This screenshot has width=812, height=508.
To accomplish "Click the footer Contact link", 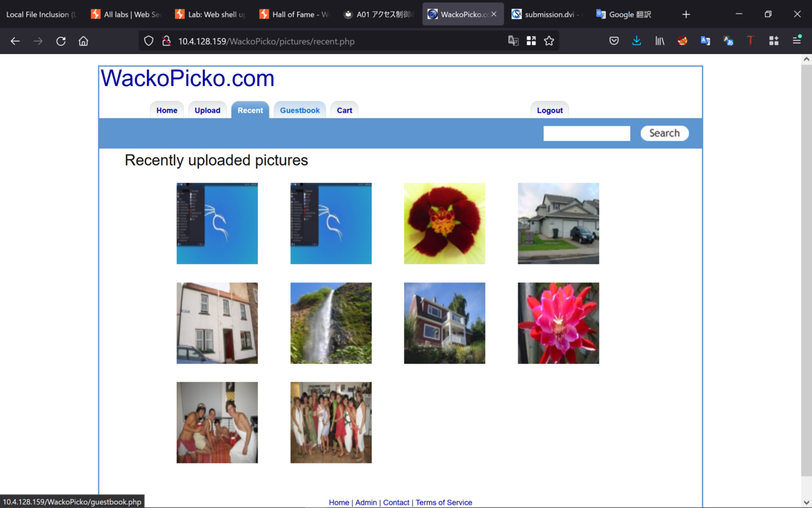I will point(396,503).
